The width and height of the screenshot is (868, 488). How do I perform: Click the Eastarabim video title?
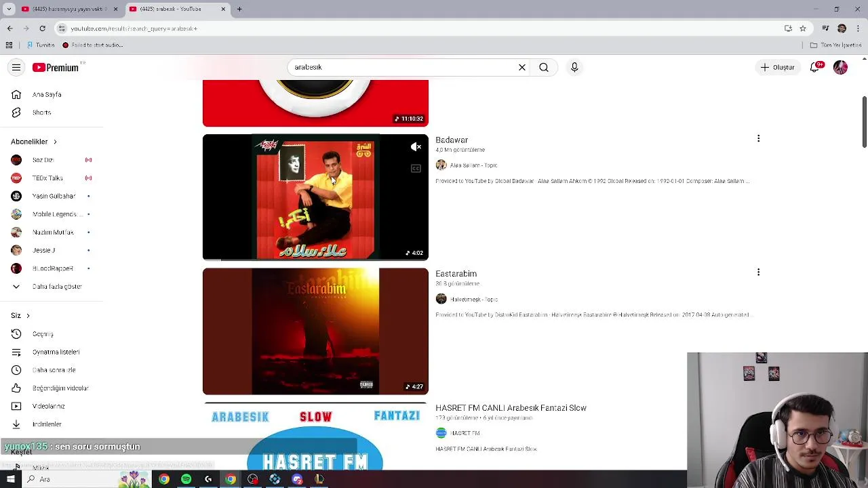[456, 274]
